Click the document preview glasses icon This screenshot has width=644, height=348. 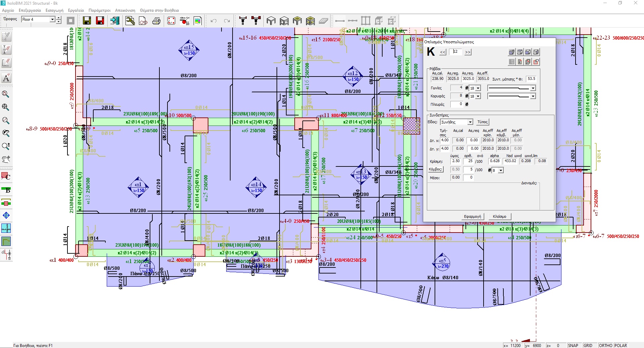pyautogui.click(x=143, y=21)
